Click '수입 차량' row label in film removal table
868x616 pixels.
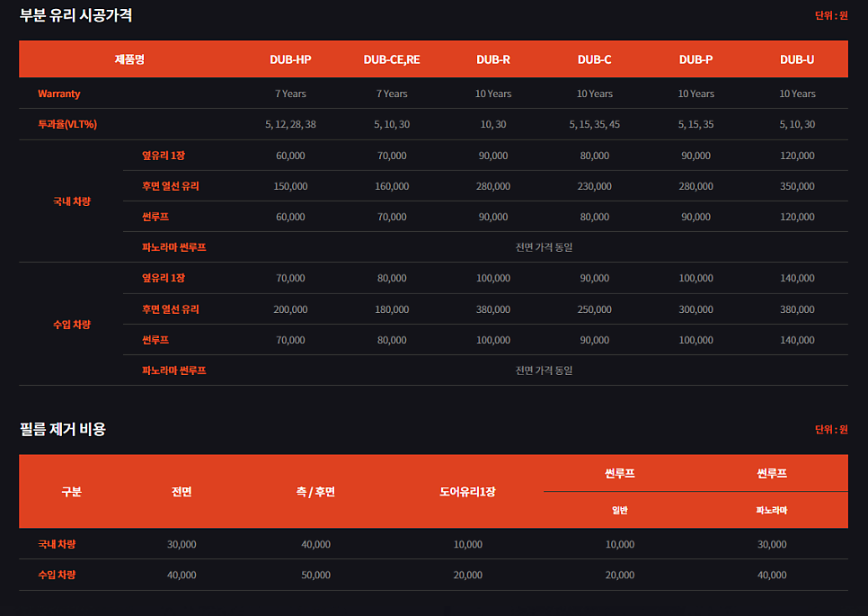[57, 575]
